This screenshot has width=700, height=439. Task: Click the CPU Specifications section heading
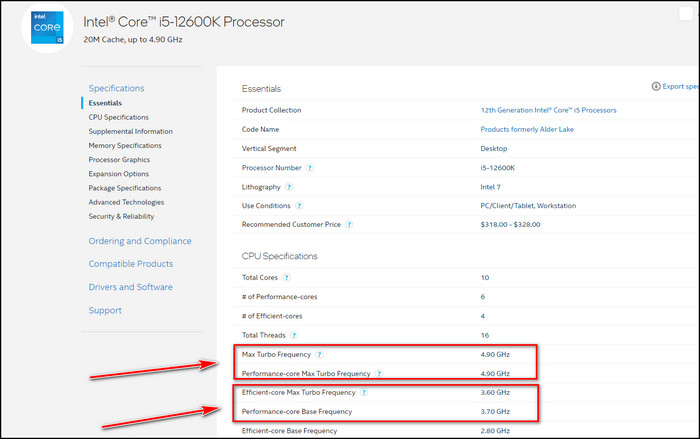(279, 256)
